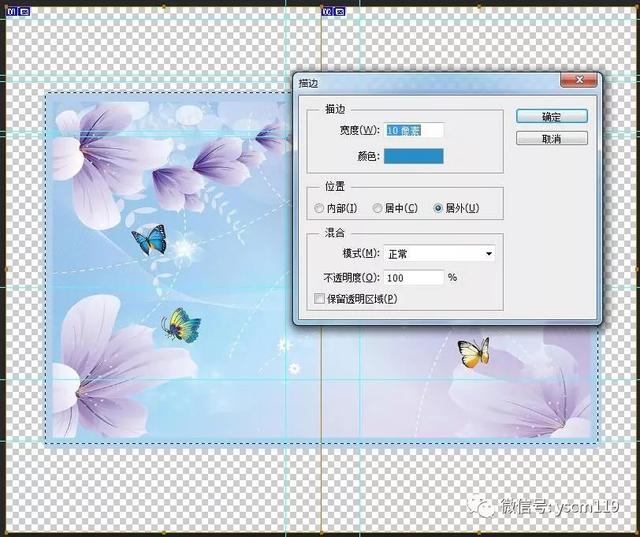Click slice 02 badge icon on canvas
640x537 pixels.
click(x=333, y=11)
